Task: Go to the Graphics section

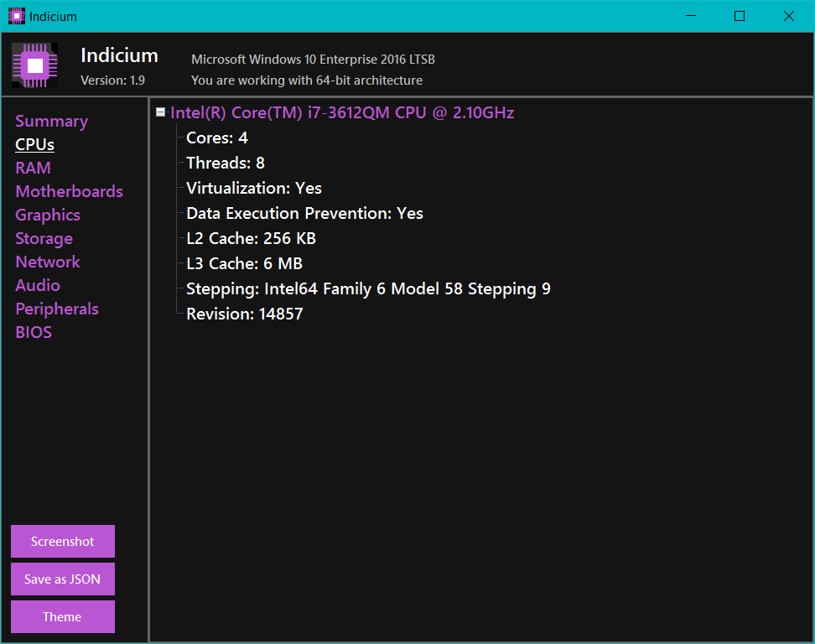Action: [x=48, y=216]
